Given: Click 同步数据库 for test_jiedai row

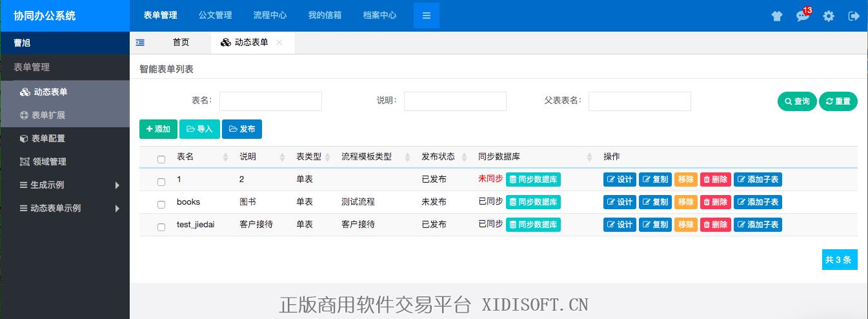Looking at the screenshot, I should 533,225.
